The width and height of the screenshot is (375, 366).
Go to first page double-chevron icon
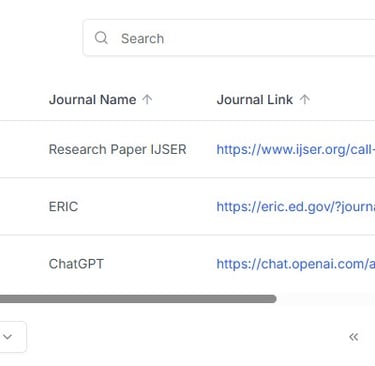click(354, 337)
